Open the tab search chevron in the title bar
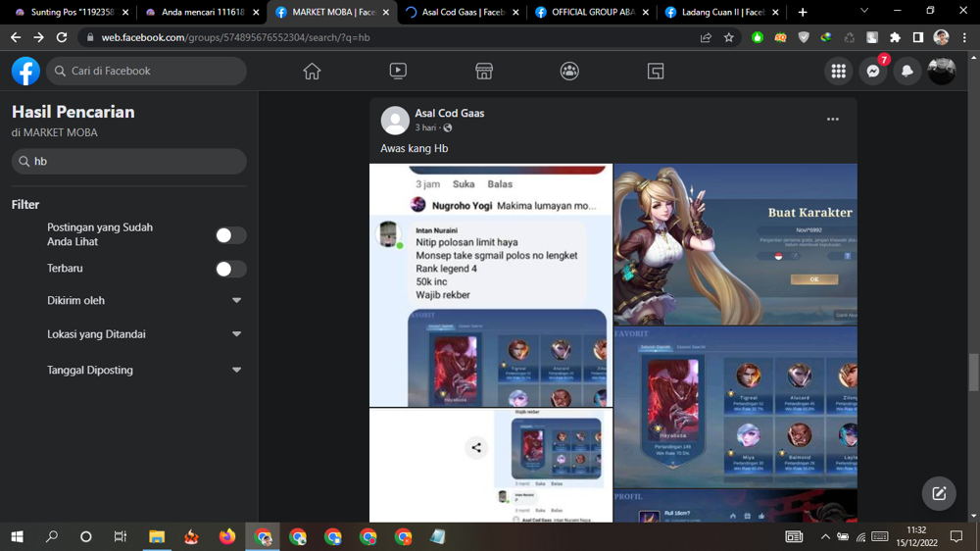The width and height of the screenshot is (980, 551). click(x=864, y=11)
